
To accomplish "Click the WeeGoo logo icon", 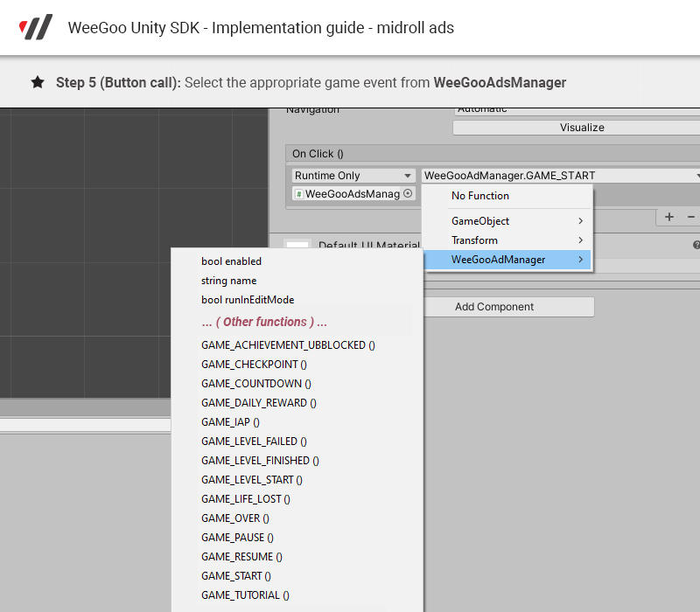I will pyautogui.click(x=36, y=27).
